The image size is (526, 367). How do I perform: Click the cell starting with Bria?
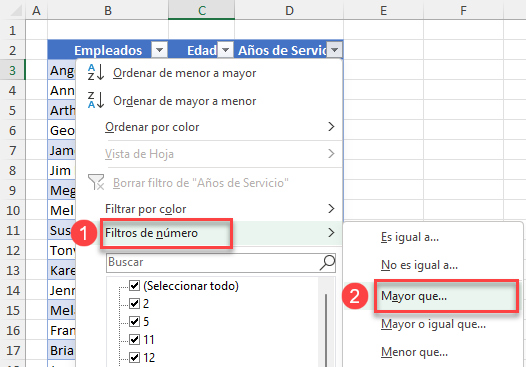(x=62, y=350)
